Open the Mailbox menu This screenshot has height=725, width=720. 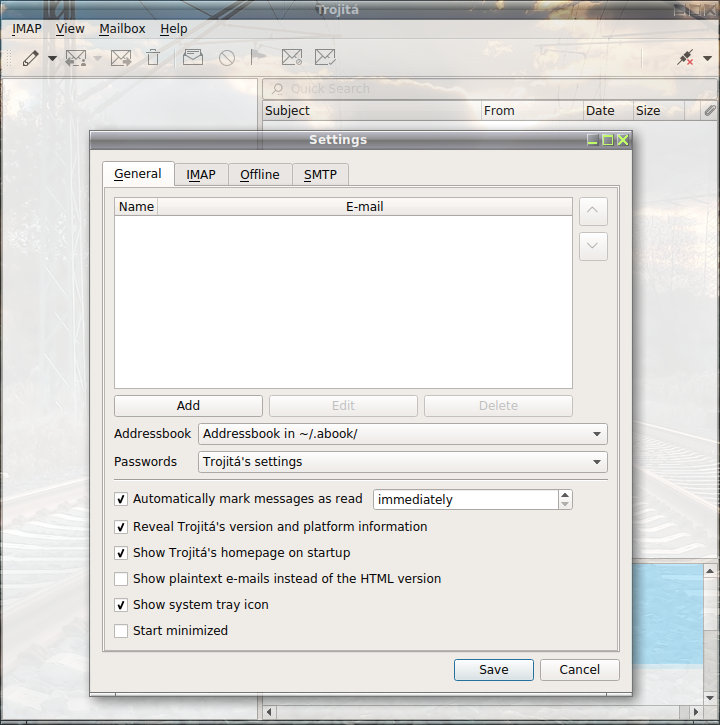pyautogui.click(x=122, y=29)
